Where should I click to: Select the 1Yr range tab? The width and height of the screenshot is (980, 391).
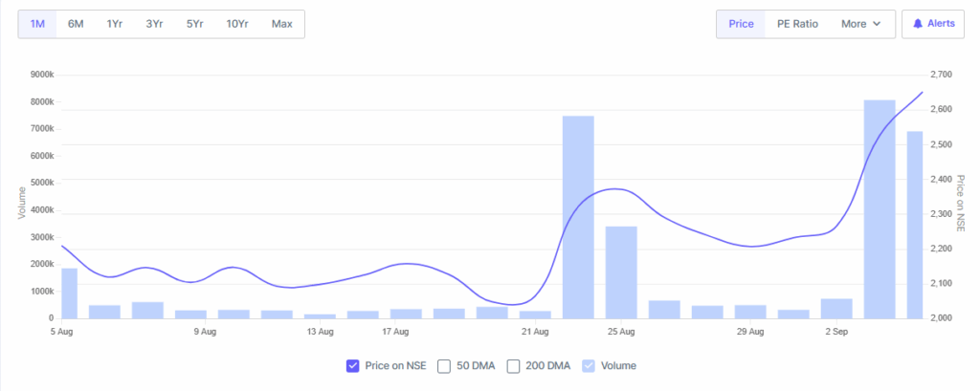pos(115,24)
